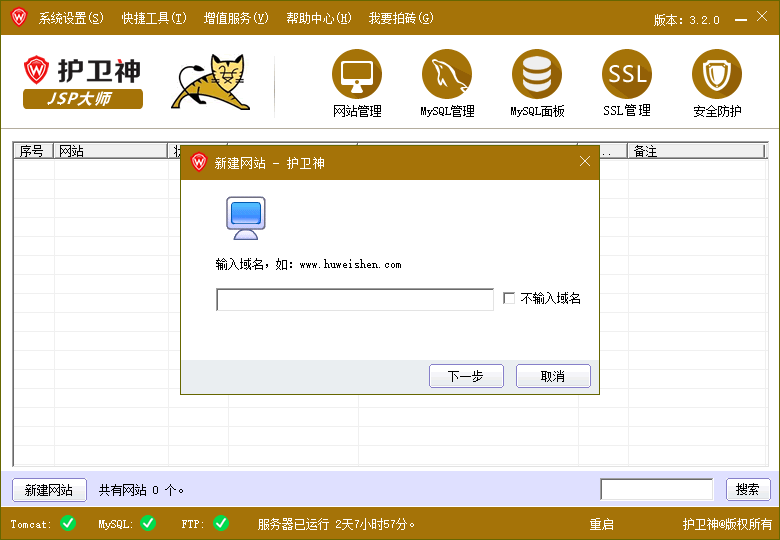
Task: Open the MySQL面板 database icon
Action: [x=537, y=75]
